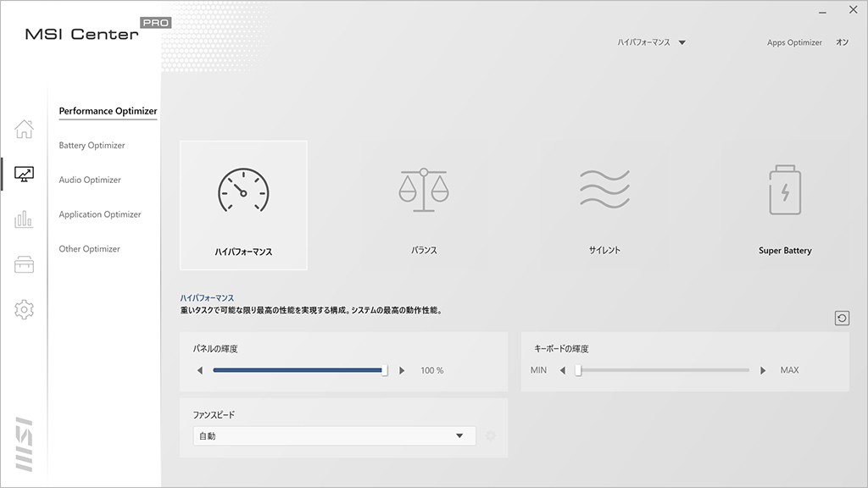Select the monitor Features sidebar icon
This screenshot has width=868, height=488.
click(x=24, y=175)
